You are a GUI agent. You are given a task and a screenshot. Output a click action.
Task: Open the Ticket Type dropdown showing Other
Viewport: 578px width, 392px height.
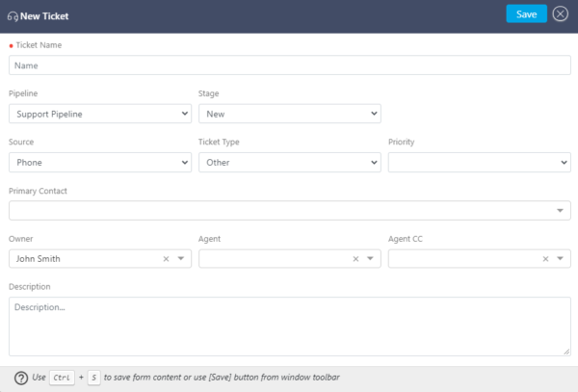290,163
